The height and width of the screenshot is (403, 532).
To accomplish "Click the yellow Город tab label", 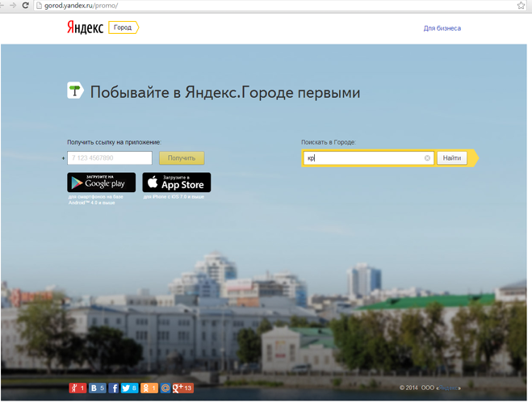I will pyautogui.click(x=123, y=27).
